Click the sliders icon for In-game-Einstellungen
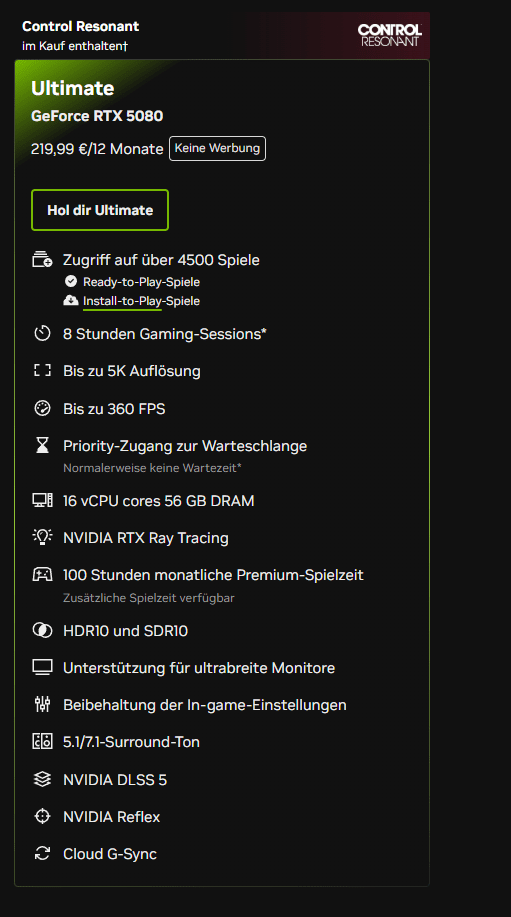This screenshot has height=917, width=511. [42, 705]
